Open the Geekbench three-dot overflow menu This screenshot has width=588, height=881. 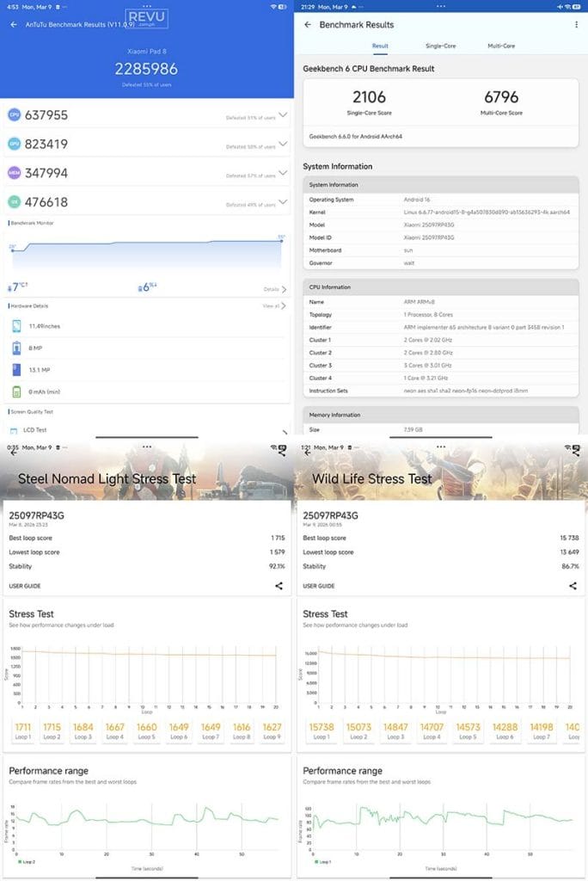point(576,25)
